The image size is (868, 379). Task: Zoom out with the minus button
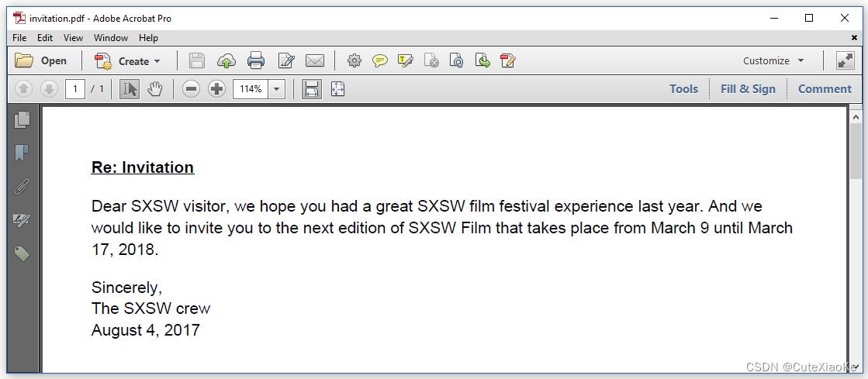(x=191, y=88)
